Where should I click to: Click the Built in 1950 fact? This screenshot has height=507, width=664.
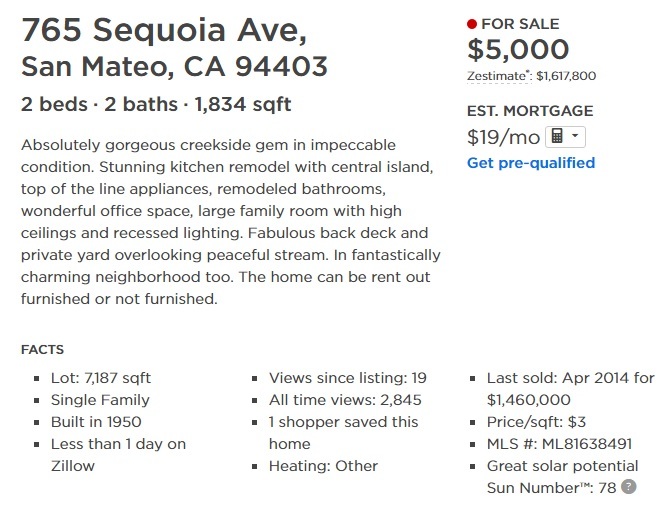coord(96,422)
